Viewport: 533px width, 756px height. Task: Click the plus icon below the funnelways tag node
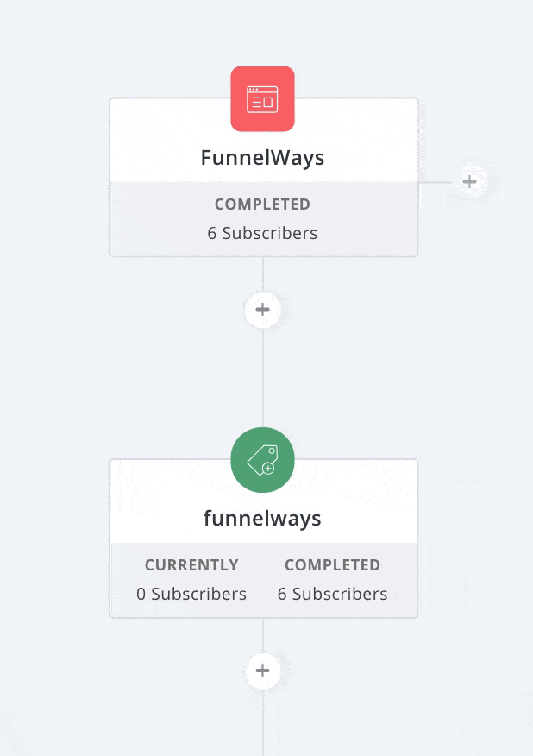pyautogui.click(x=262, y=671)
